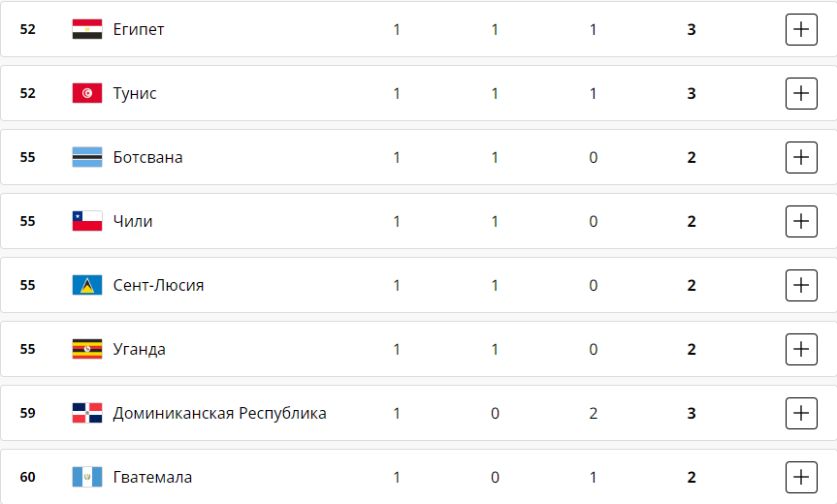The image size is (837, 504).
Task: Select the Доминиканская Республика country name
Action: pyautogui.click(x=219, y=413)
